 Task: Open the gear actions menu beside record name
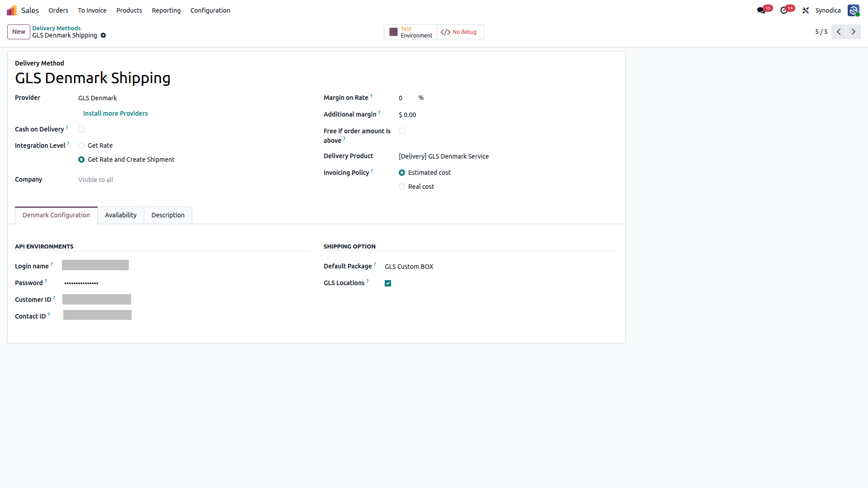(103, 35)
